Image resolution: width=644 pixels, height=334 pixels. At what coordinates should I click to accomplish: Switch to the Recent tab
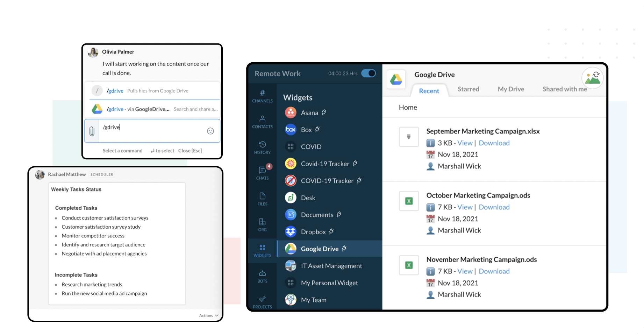pyautogui.click(x=429, y=91)
